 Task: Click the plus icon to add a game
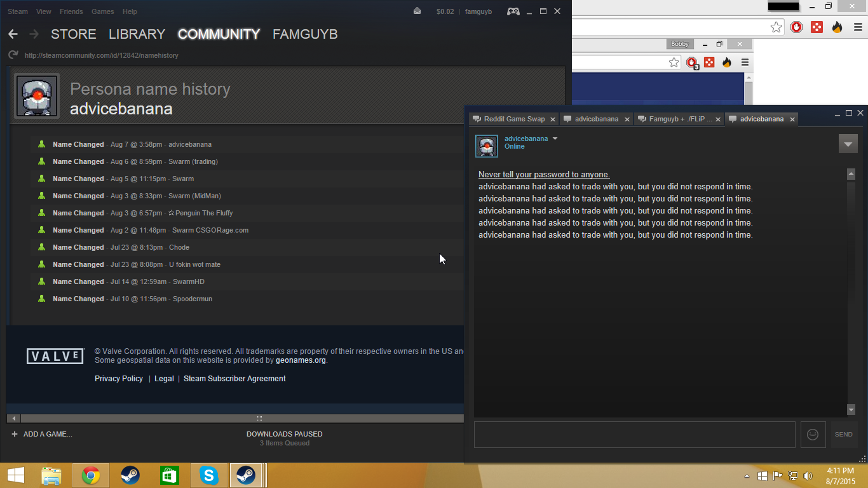(x=15, y=434)
